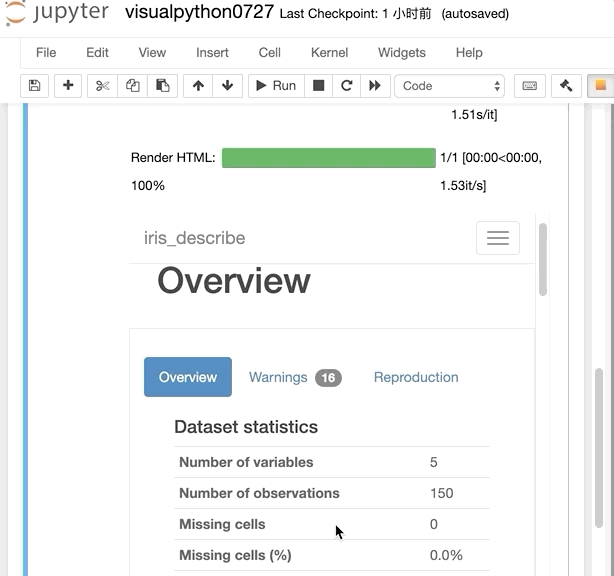
Task: Switch to the Reproduction tab
Action: [x=416, y=377]
